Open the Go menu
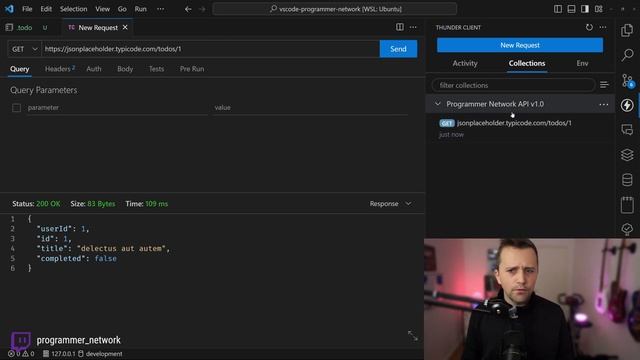Screen dimensions: 640x360 (122, 9)
